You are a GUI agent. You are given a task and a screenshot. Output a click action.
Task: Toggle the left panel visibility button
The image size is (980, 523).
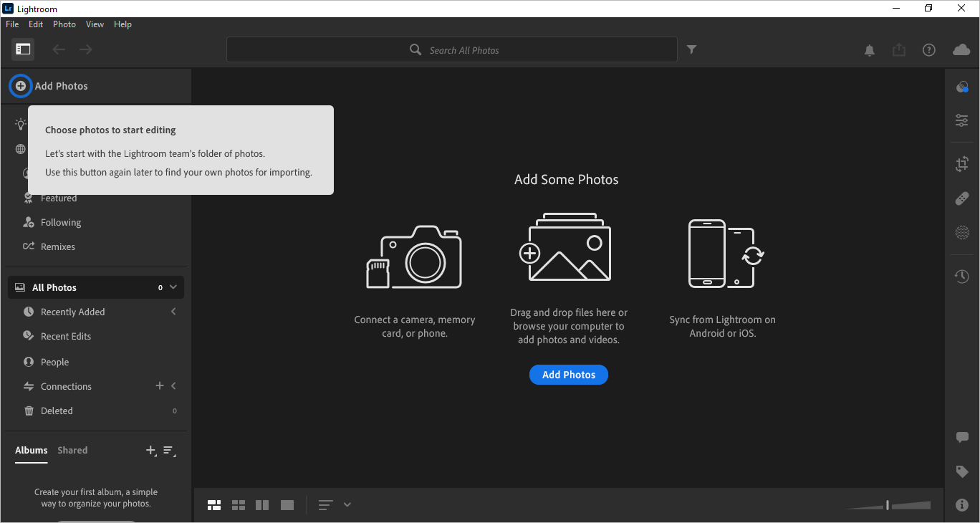point(24,49)
